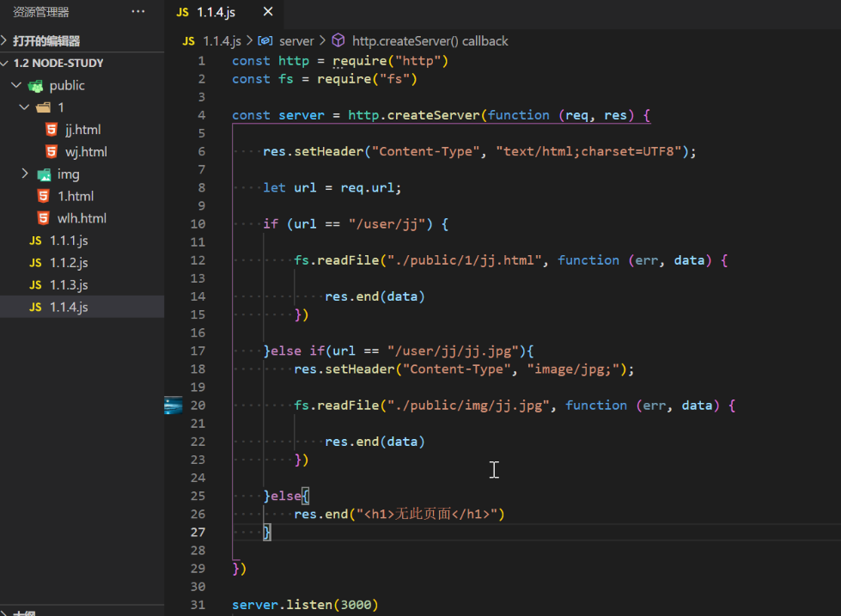Screen dimensions: 841x616
Task: Click the blue gutter marker on line 20
Action: 174,406
